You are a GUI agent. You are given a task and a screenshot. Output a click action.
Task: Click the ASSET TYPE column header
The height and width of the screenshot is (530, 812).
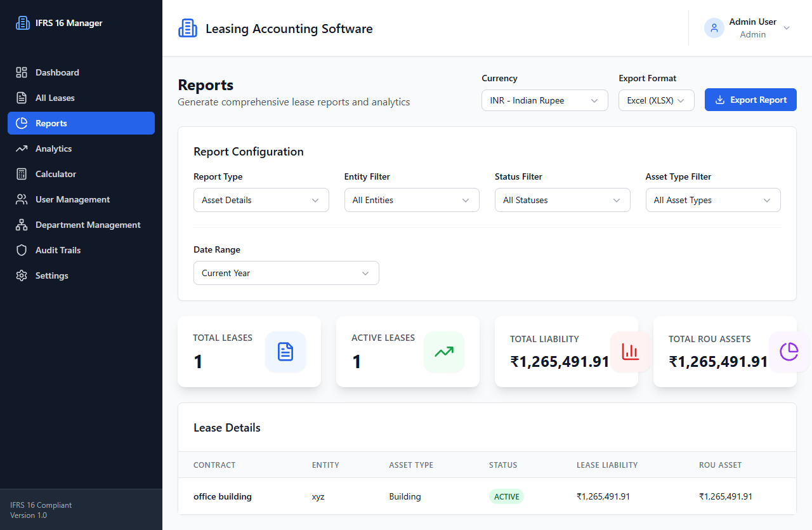[x=411, y=465]
